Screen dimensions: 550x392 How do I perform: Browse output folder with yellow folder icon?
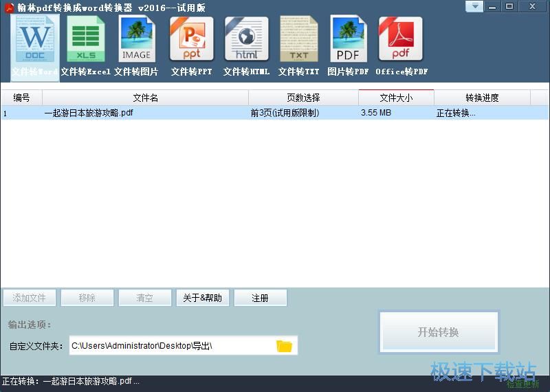284,346
